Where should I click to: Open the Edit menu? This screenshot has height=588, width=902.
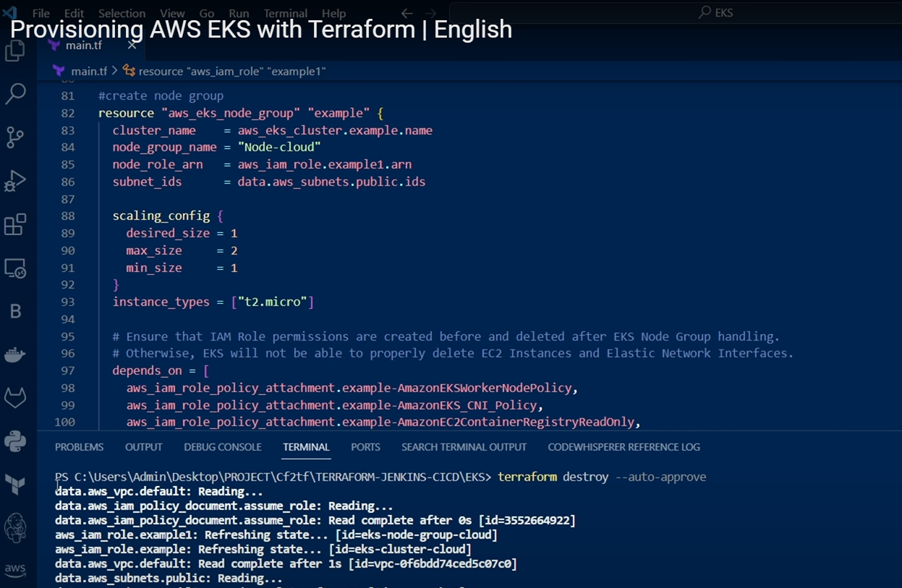pos(74,13)
